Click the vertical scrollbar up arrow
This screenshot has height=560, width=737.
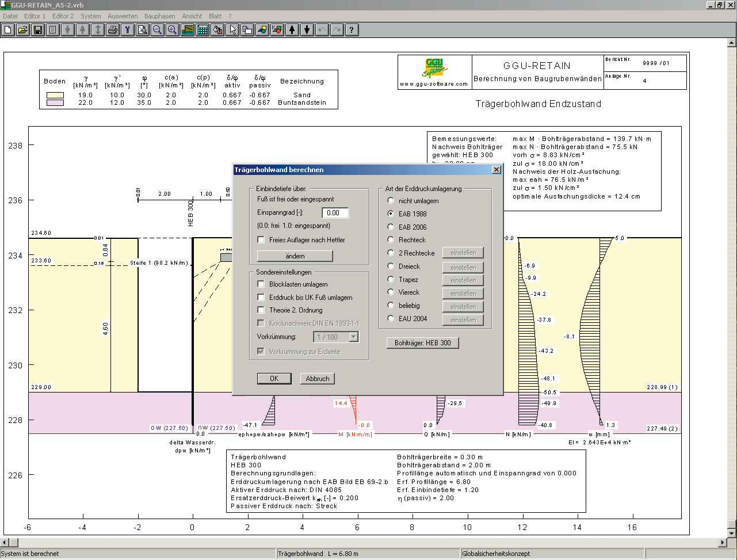click(x=732, y=43)
